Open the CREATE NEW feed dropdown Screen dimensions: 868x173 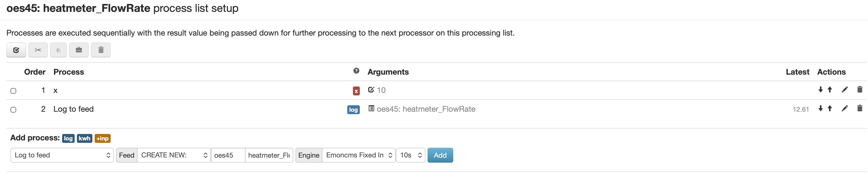tap(174, 155)
